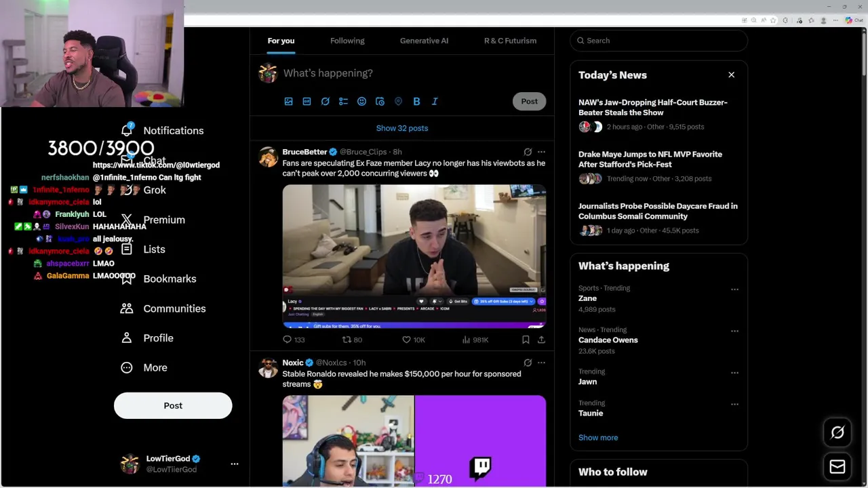868x488 pixels.
Task: Open more options for Zane trend
Action: pyautogui.click(x=734, y=289)
